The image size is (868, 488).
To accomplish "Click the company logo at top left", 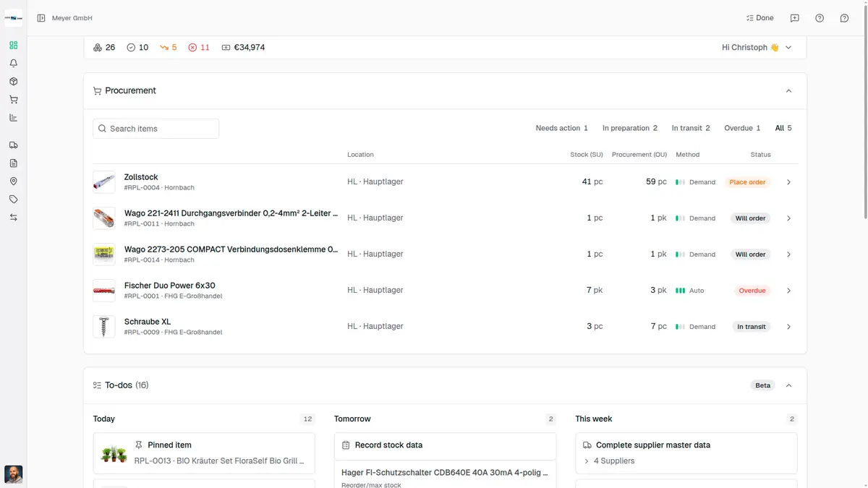I will (13, 18).
